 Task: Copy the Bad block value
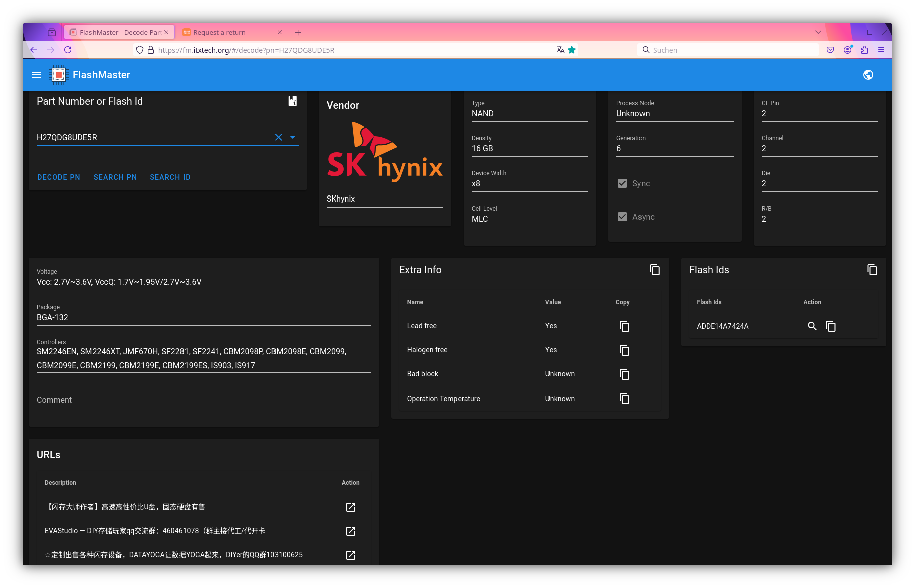624,374
